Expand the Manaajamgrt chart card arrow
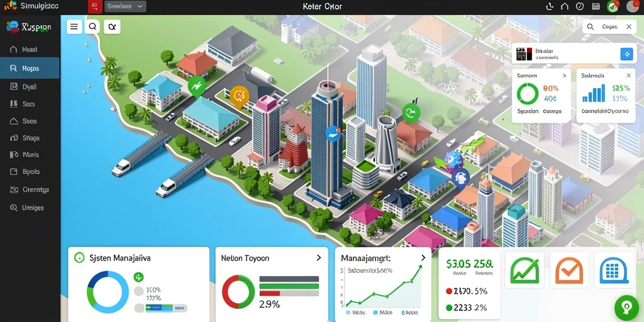The image size is (644, 322). (423, 258)
